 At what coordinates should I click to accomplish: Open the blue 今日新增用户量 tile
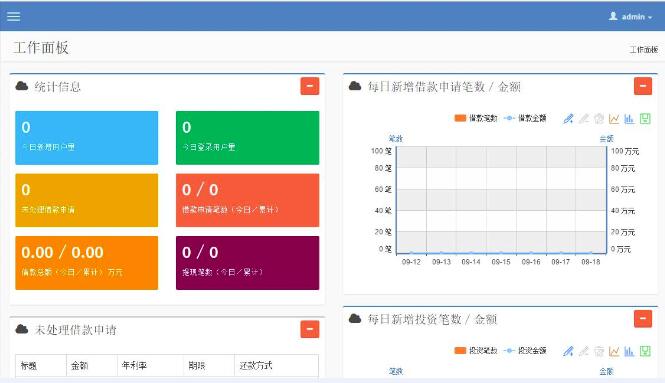tap(87, 138)
